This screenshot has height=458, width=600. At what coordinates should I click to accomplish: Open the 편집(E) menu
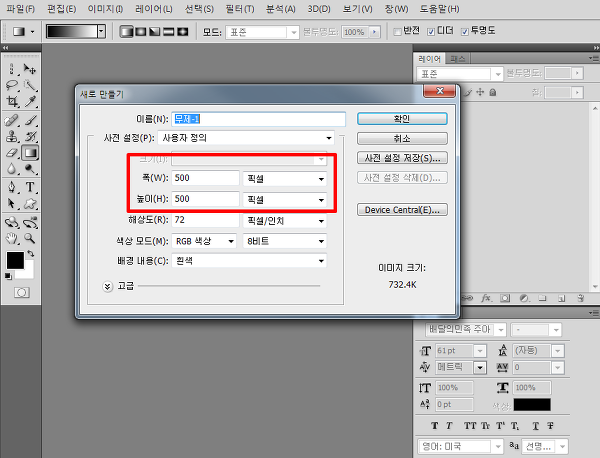coord(62,9)
